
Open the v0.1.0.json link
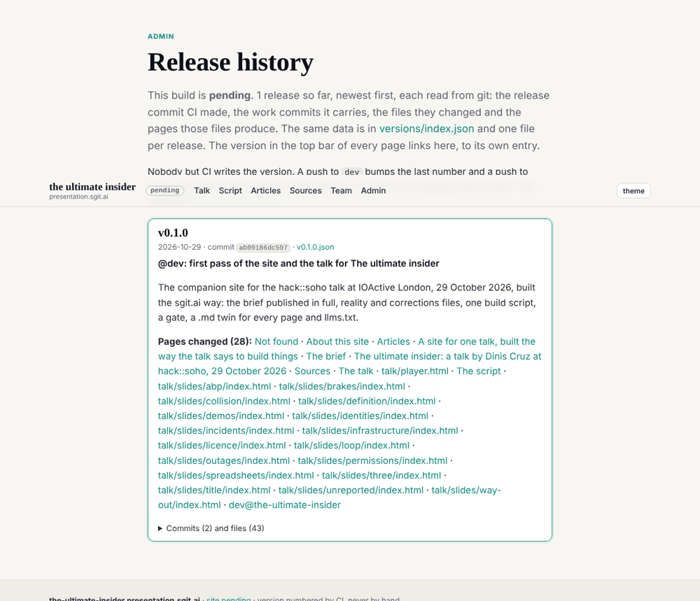click(315, 247)
